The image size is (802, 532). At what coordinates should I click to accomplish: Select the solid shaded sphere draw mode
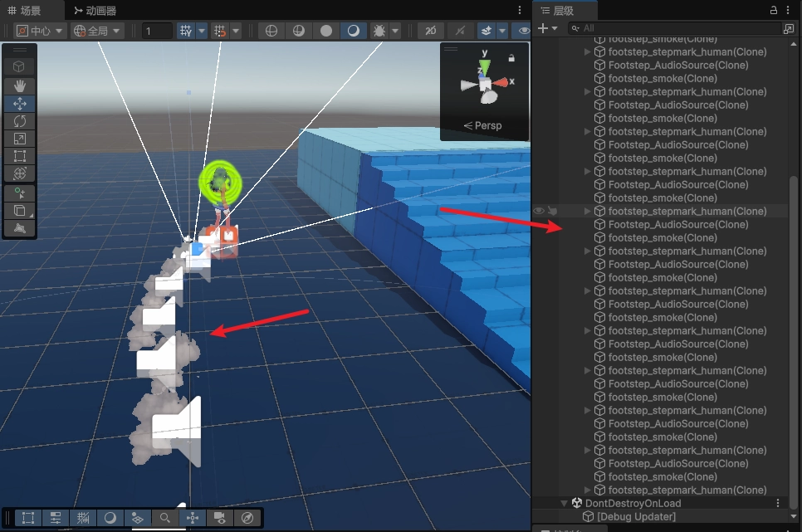[x=325, y=31]
